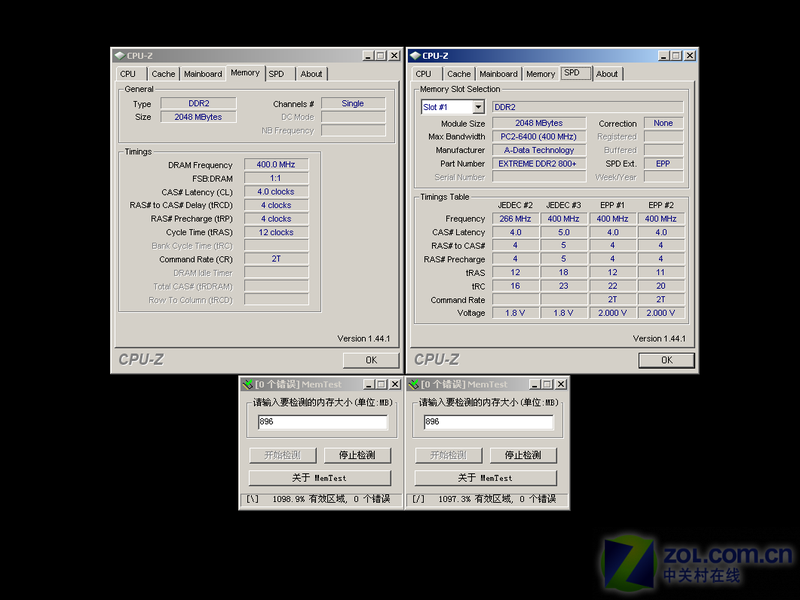Screen dimensions: 800x600
Task: Focus memory size field in right MemTest
Action: click(x=488, y=422)
